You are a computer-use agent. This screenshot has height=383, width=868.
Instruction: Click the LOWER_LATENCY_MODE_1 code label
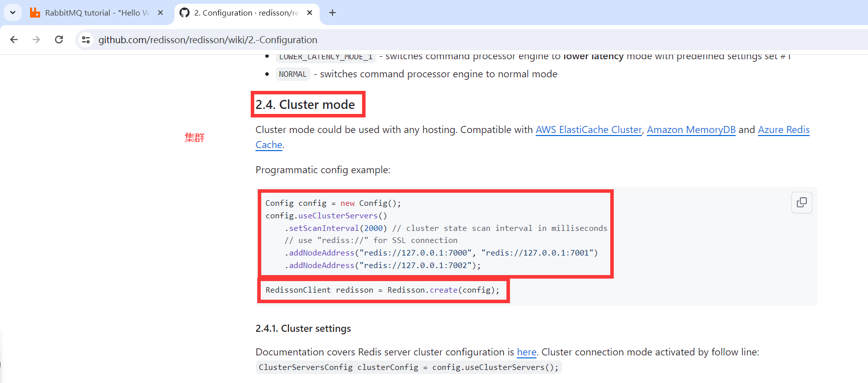pos(326,57)
